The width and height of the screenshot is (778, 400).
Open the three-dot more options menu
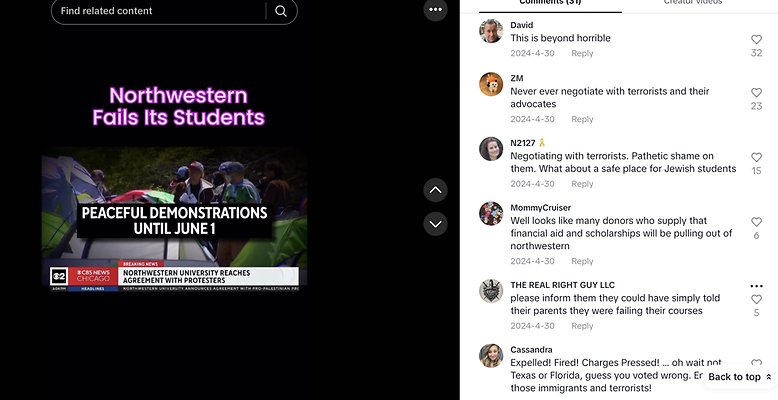(435, 10)
